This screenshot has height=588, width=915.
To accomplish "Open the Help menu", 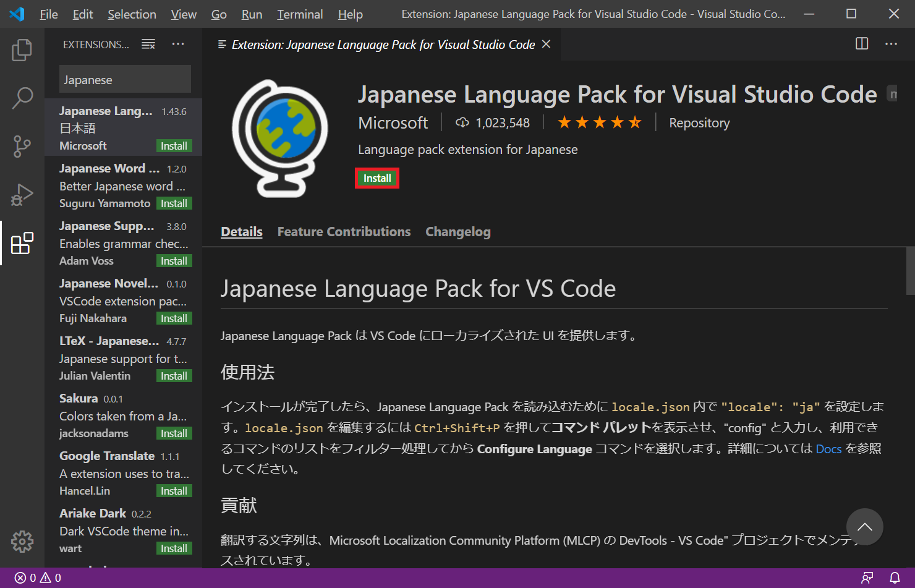I will click(x=350, y=14).
